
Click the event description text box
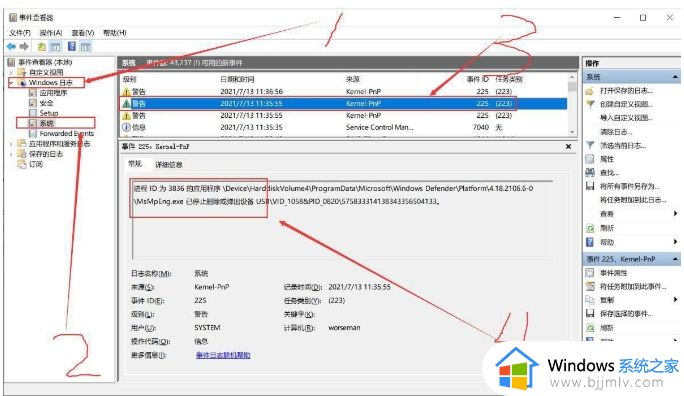[342, 219]
